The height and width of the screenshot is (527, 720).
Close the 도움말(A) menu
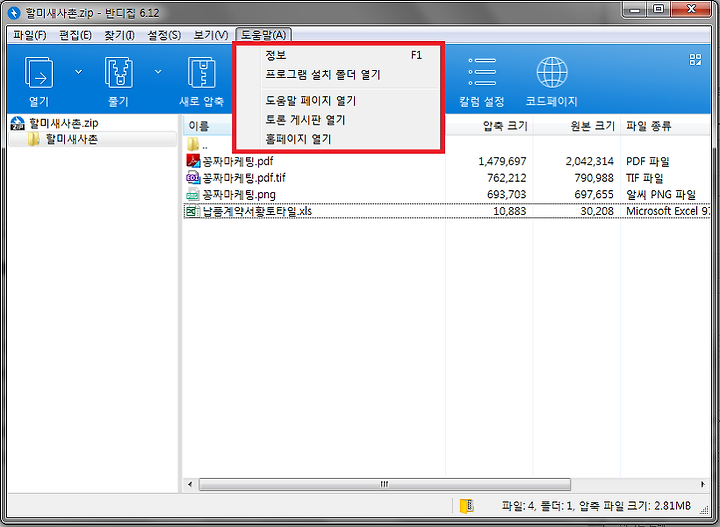pyautogui.click(x=264, y=35)
